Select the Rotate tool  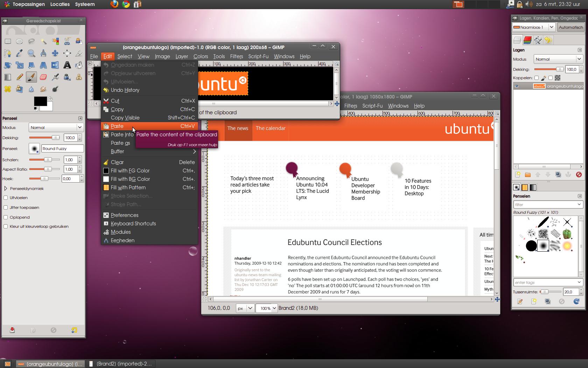8,65
